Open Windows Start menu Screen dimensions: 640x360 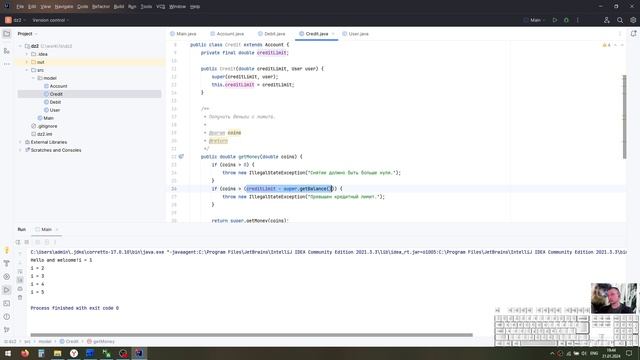click(8, 353)
